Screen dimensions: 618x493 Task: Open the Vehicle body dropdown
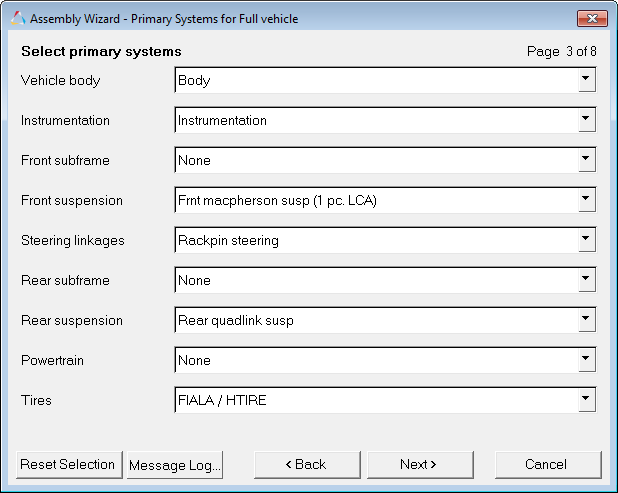point(586,80)
